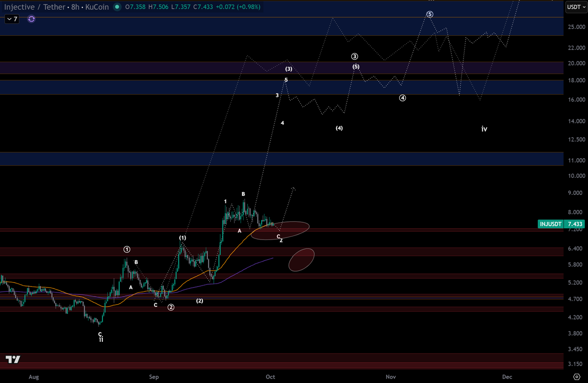The image size is (588, 383).
Task: Click the INJUSDT 7.433 price label
Action: (x=561, y=224)
